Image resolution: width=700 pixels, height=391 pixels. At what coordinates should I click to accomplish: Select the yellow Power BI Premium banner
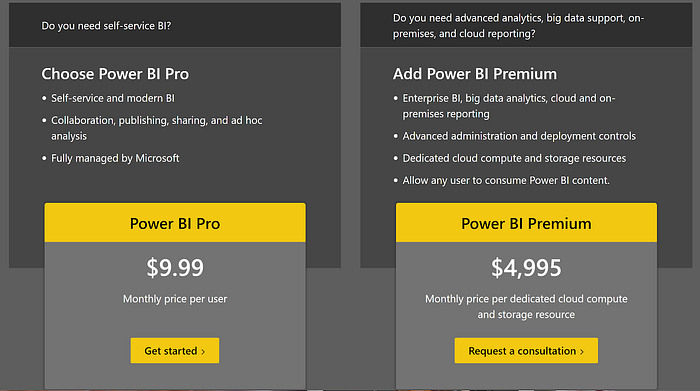click(x=526, y=223)
